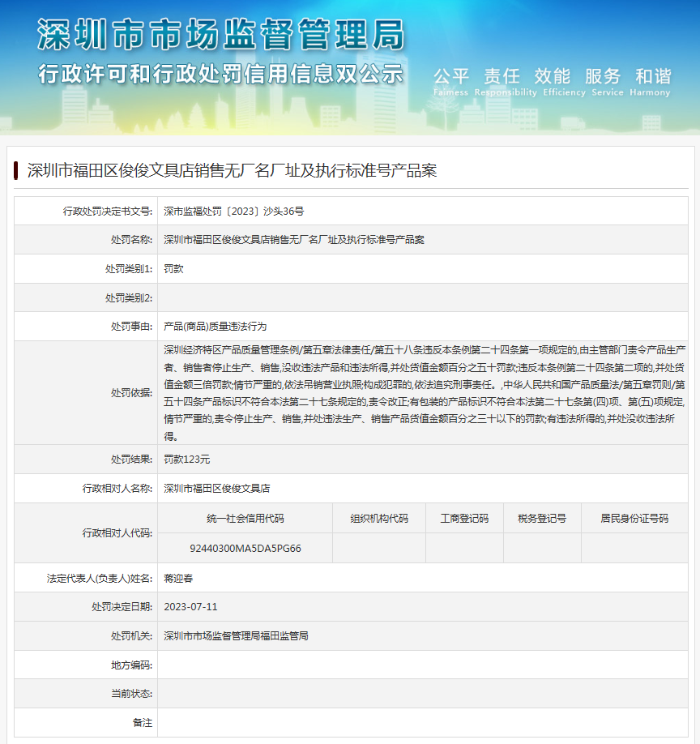This screenshot has width=700, height=744.
Task: Click the 处罚类别2 label
Action: click(129, 298)
